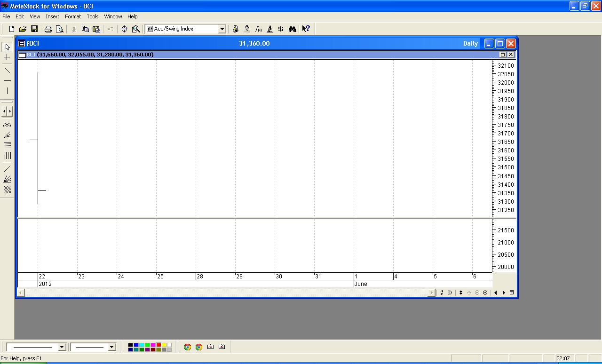
Task: Open the Edit menu
Action: pos(20,16)
